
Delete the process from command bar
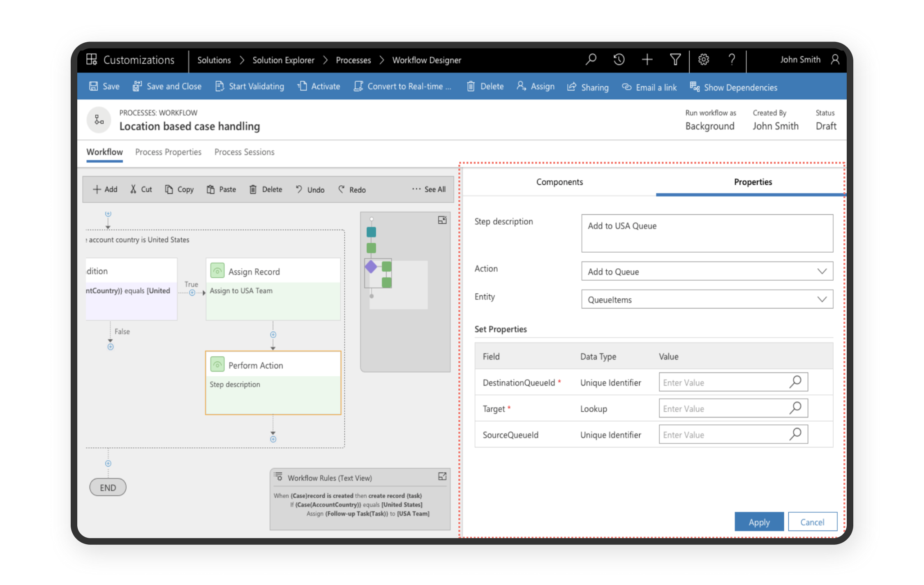click(x=485, y=86)
